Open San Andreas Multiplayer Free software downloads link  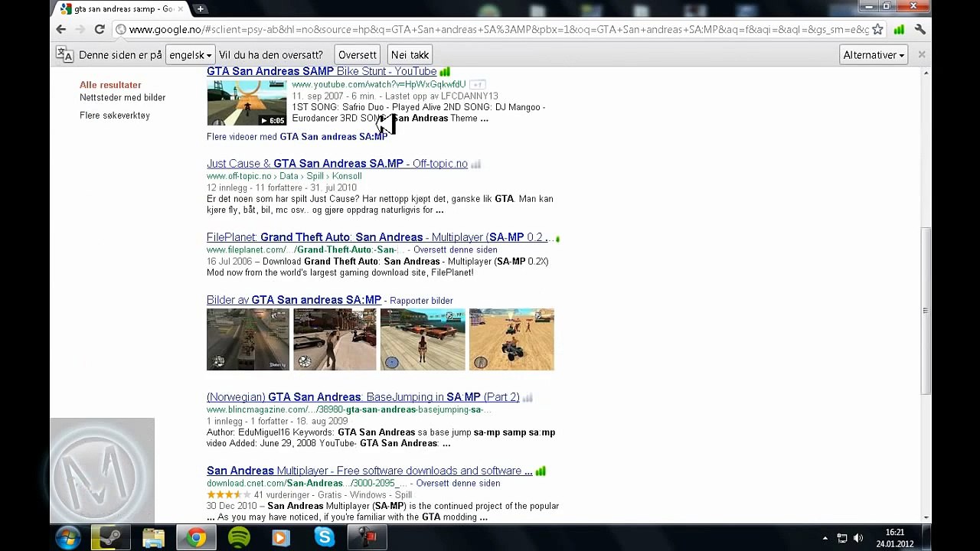pyautogui.click(x=369, y=471)
